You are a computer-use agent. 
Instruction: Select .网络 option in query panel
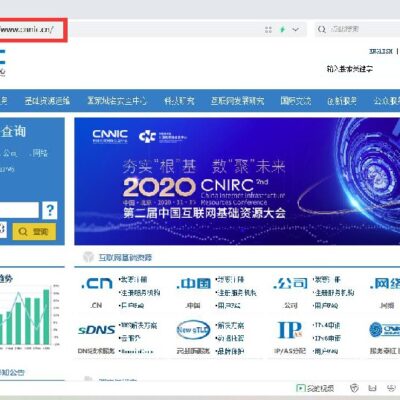click(39, 153)
